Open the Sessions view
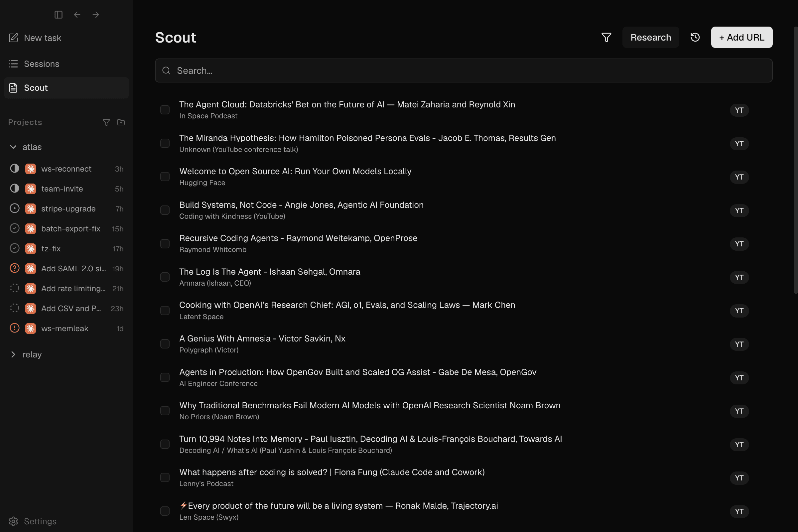This screenshot has height=532, width=798. pyautogui.click(x=66, y=64)
